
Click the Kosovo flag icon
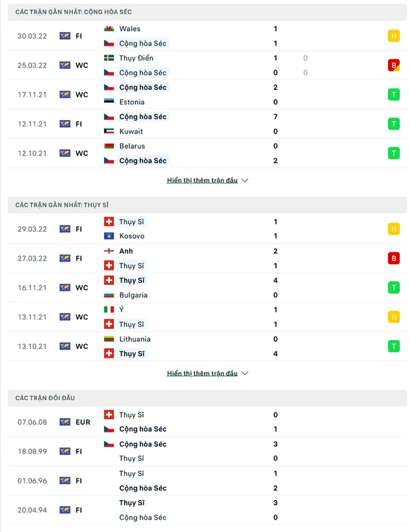coord(109,236)
